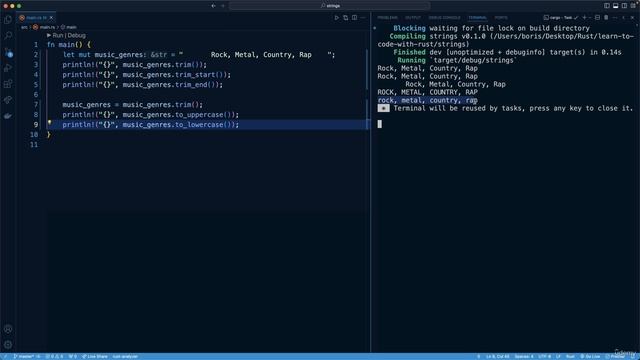The width and height of the screenshot is (640, 360).
Task: Open the Explorer view in activity bar
Action: (8, 20)
